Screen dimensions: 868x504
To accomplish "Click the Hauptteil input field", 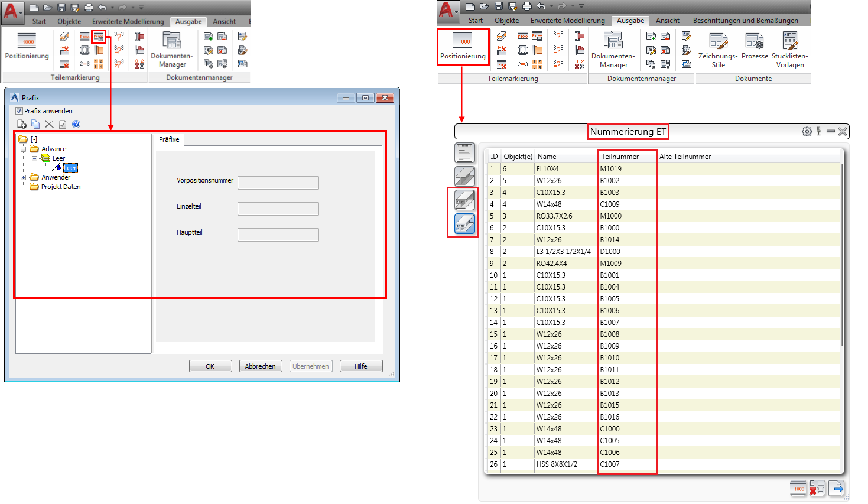I will point(278,235).
